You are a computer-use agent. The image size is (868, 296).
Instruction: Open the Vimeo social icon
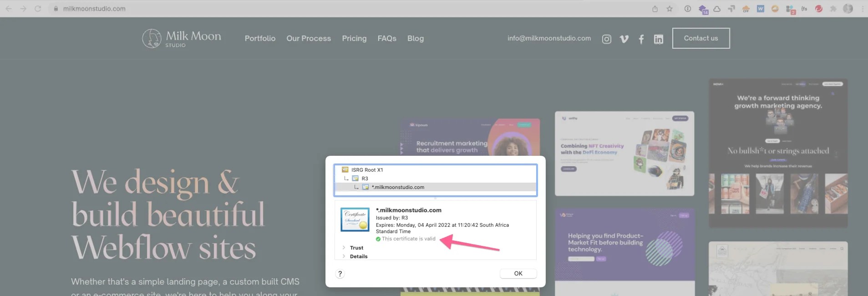(624, 39)
